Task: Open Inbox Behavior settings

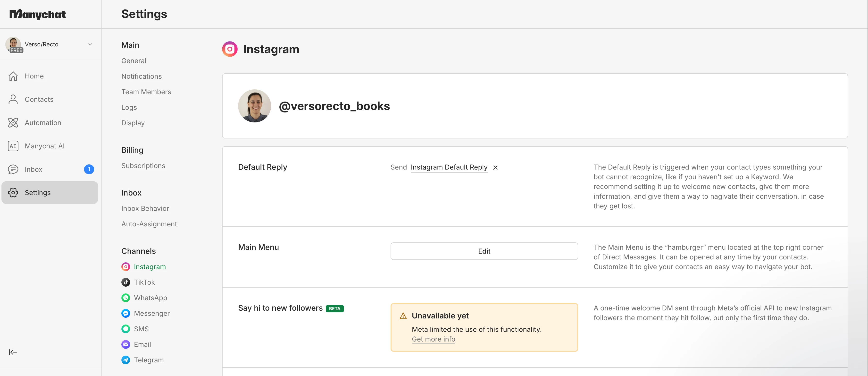Action: [x=145, y=208]
